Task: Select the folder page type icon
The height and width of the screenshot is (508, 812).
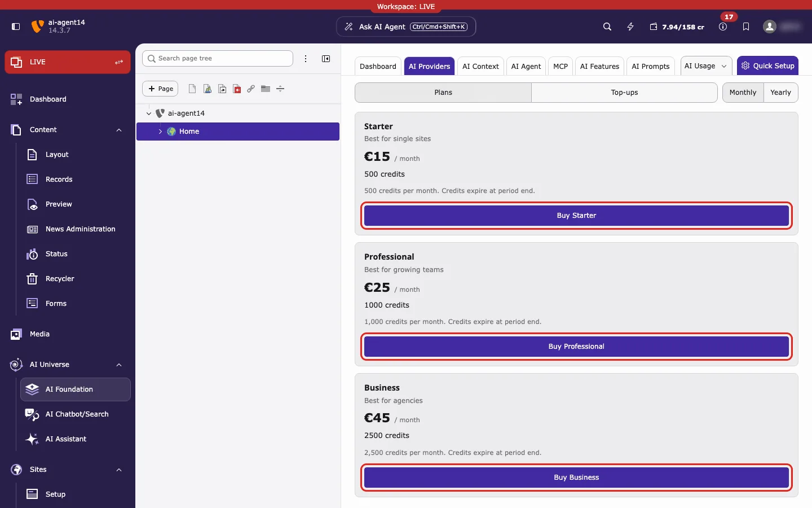Action: point(266,89)
